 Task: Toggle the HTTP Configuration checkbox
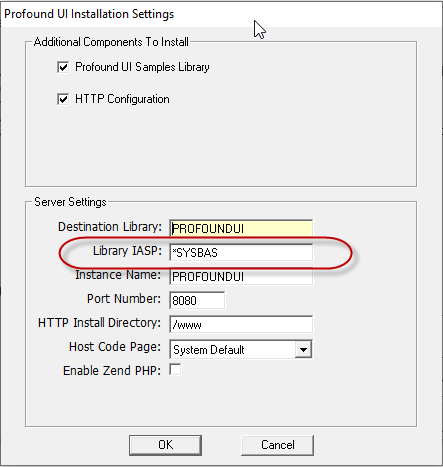coord(63,99)
